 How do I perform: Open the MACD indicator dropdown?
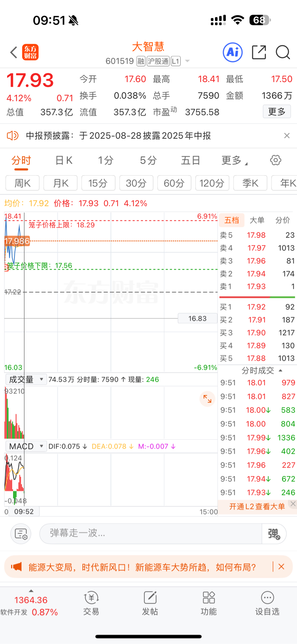(x=26, y=446)
